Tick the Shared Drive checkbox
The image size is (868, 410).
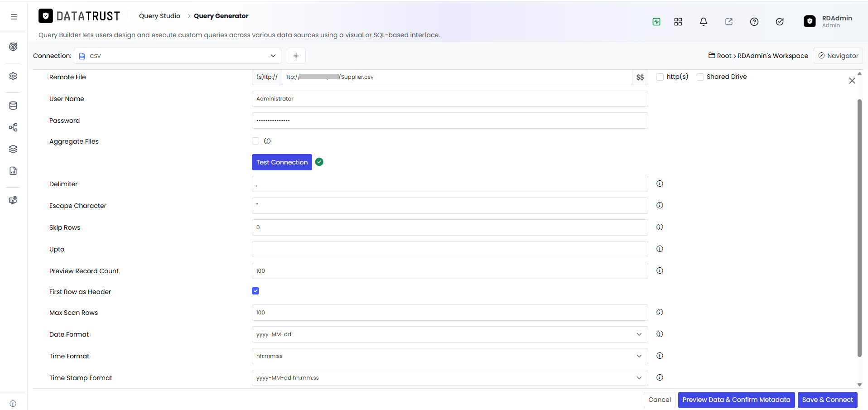[x=700, y=77]
